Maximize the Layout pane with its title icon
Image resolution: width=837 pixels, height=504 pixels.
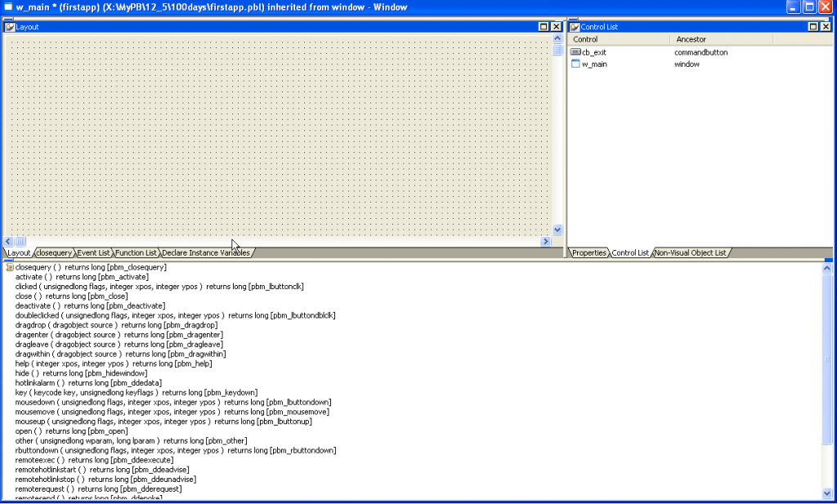[x=544, y=27]
